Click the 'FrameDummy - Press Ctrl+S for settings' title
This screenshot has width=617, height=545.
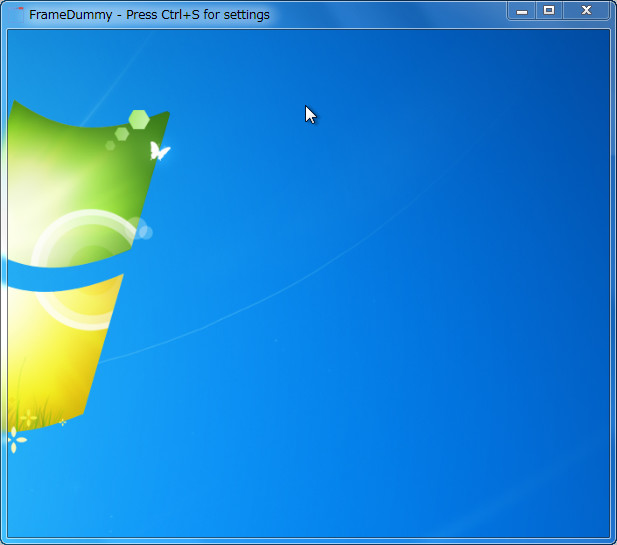pos(149,15)
